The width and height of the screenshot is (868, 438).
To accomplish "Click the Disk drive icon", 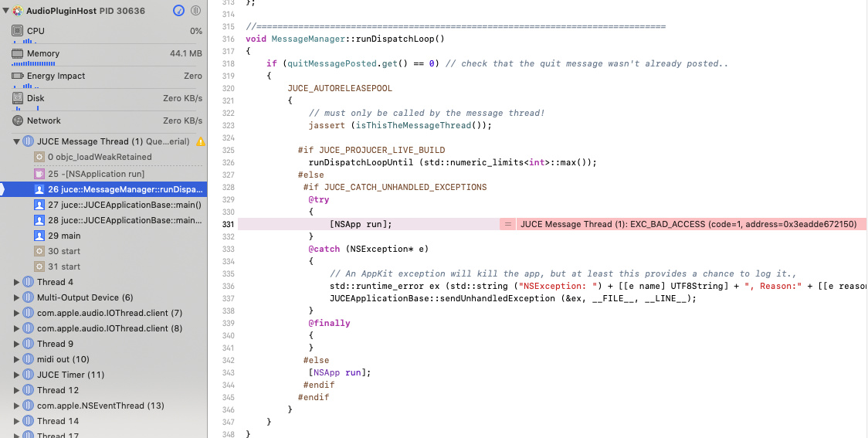I will [x=18, y=98].
